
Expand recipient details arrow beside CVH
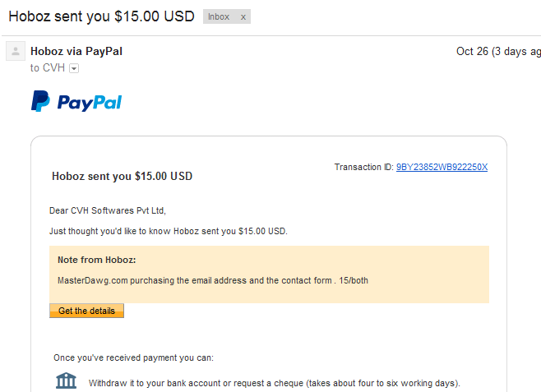click(74, 68)
